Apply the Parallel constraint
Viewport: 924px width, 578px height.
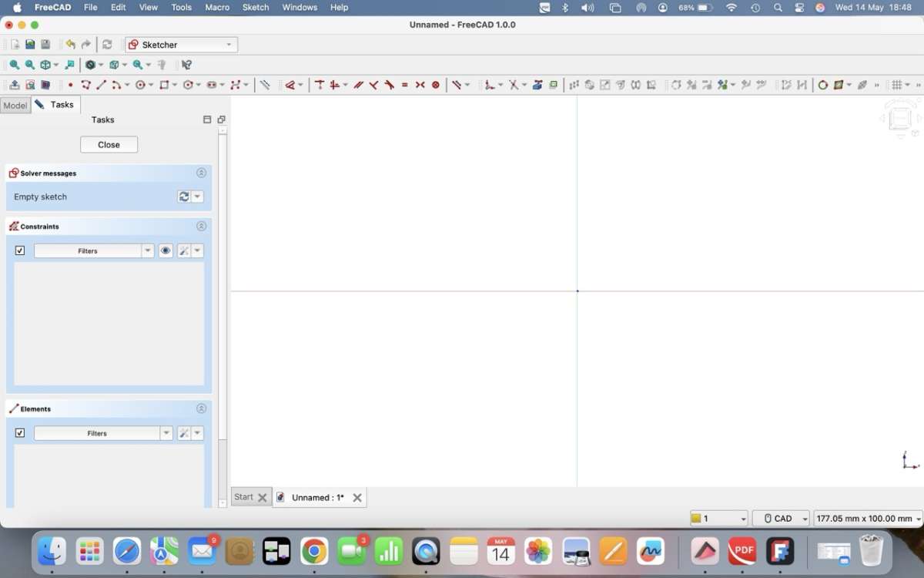pos(358,85)
